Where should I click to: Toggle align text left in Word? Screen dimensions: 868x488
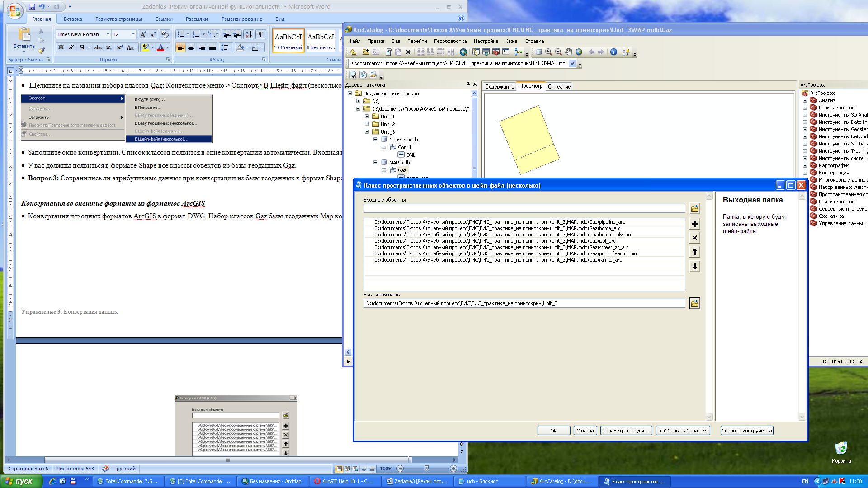(x=180, y=47)
